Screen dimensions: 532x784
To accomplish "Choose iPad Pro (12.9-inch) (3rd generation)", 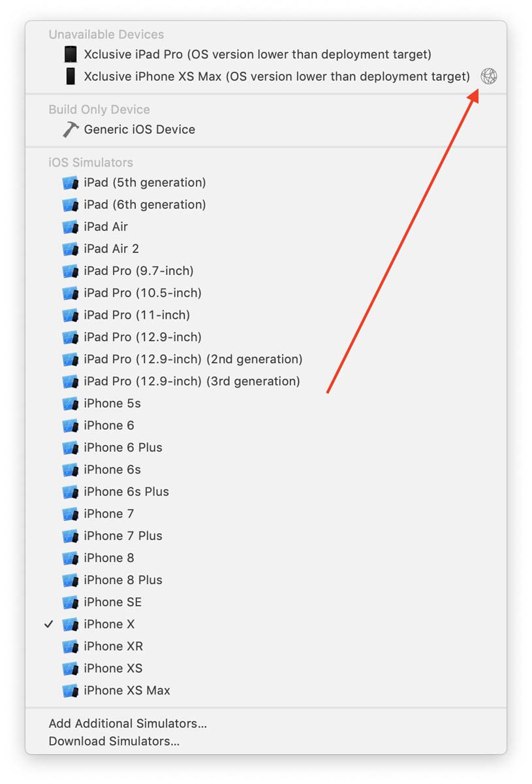I will point(191,382).
